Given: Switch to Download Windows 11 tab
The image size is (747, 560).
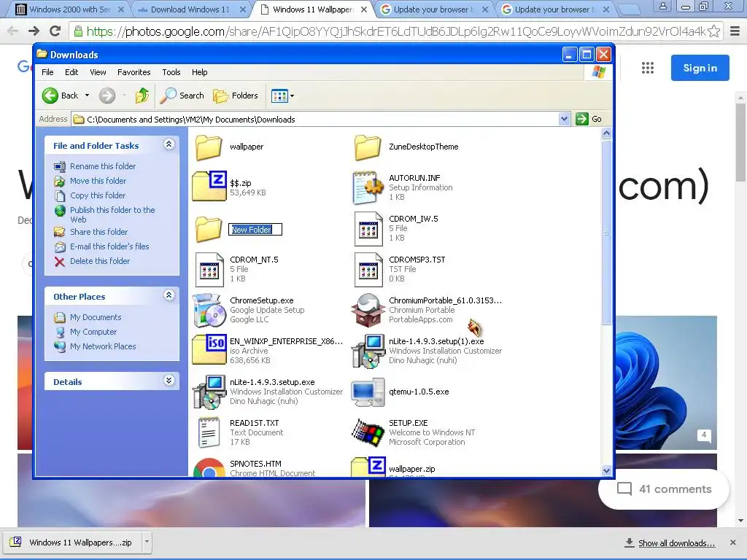Looking at the screenshot, I should (190, 9).
